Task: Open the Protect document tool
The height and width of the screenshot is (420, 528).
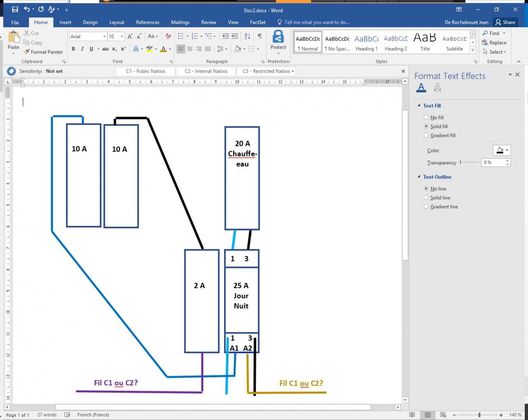Action: 278,40
